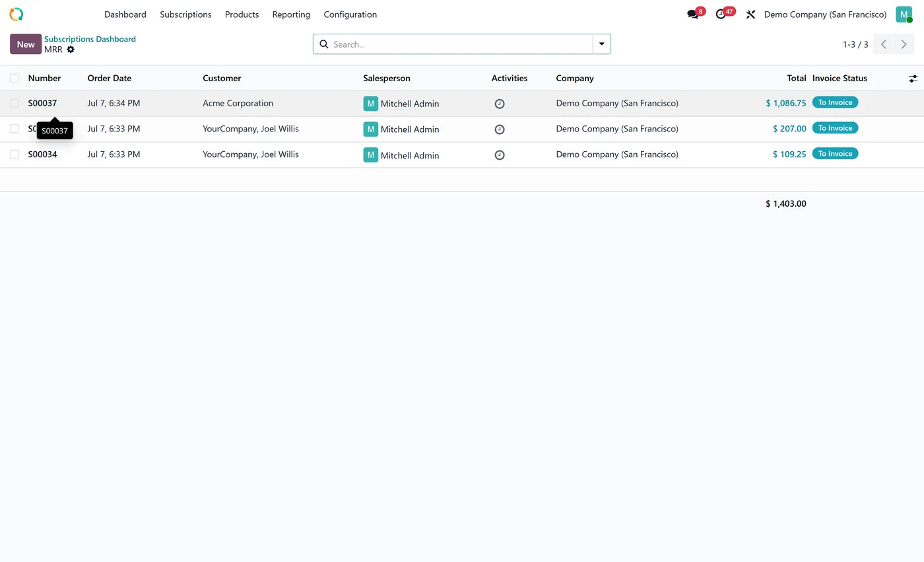Go back to Subscriptions Dashboard breadcrumb
The image size is (924, 562).
pos(90,39)
